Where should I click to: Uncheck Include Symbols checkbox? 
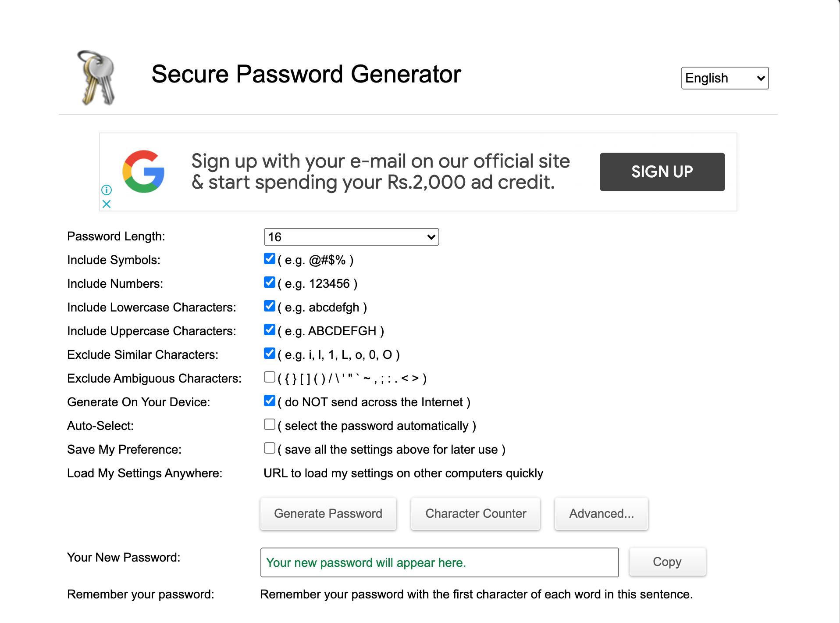click(x=270, y=259)
